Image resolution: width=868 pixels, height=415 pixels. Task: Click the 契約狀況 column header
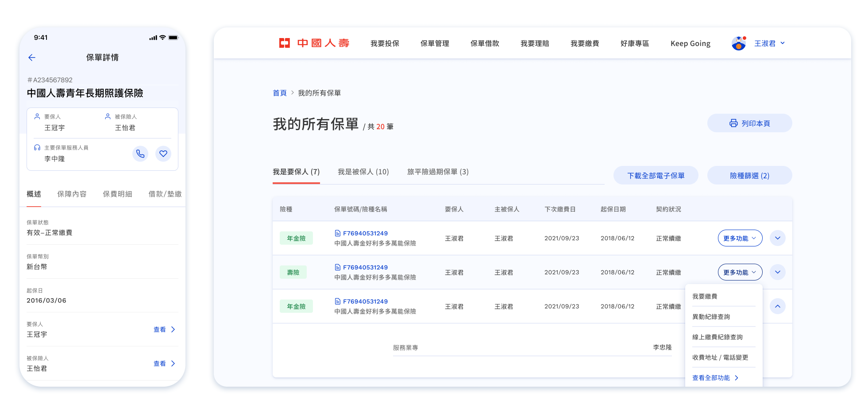point(668,209)
